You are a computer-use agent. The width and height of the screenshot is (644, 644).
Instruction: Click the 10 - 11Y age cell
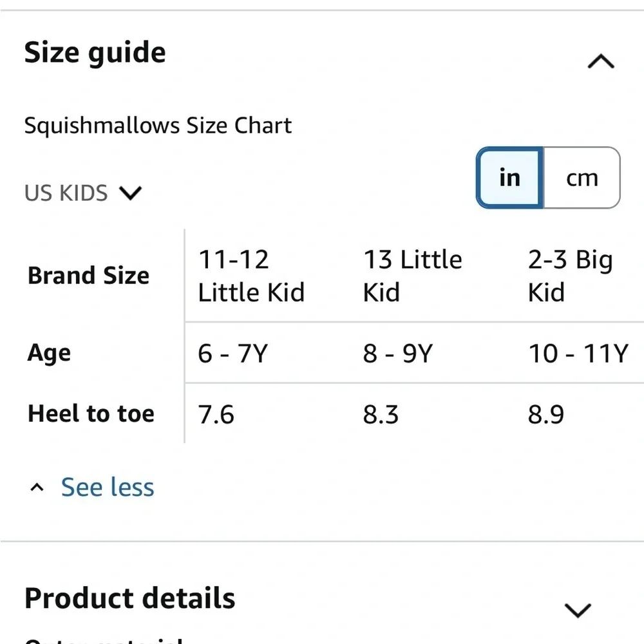tap(578, 353)
